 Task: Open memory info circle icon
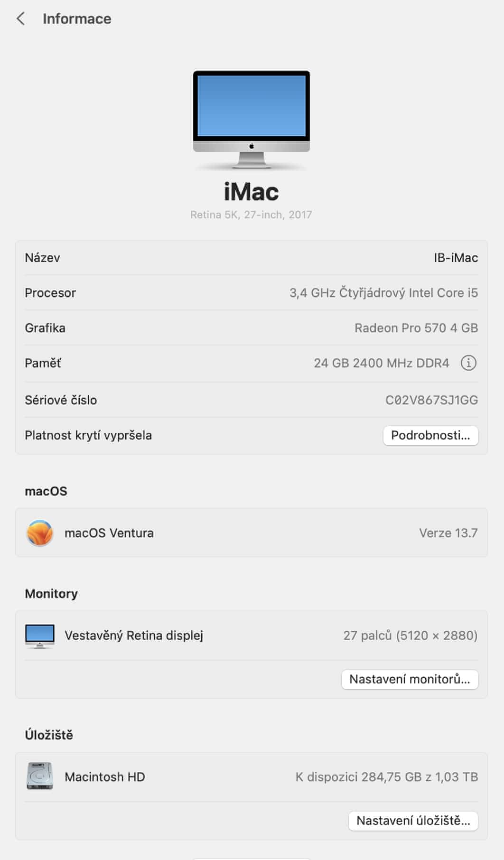point(468,363)
